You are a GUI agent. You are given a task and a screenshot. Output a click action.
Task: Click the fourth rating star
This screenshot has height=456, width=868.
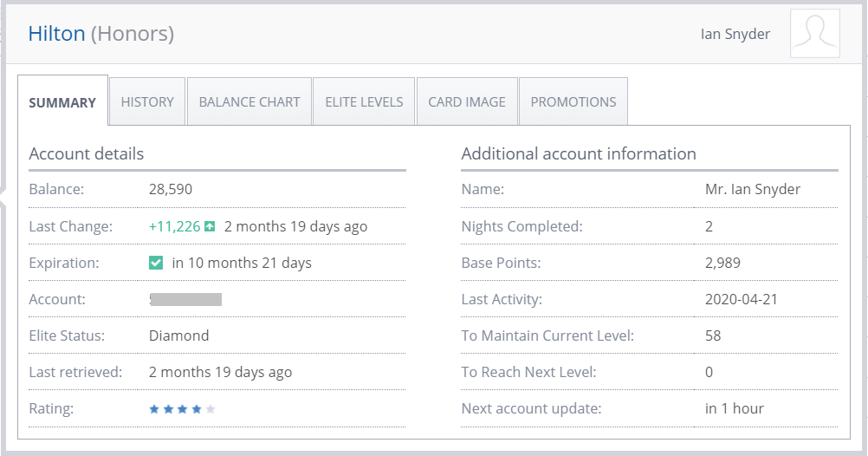pos(197,409)
